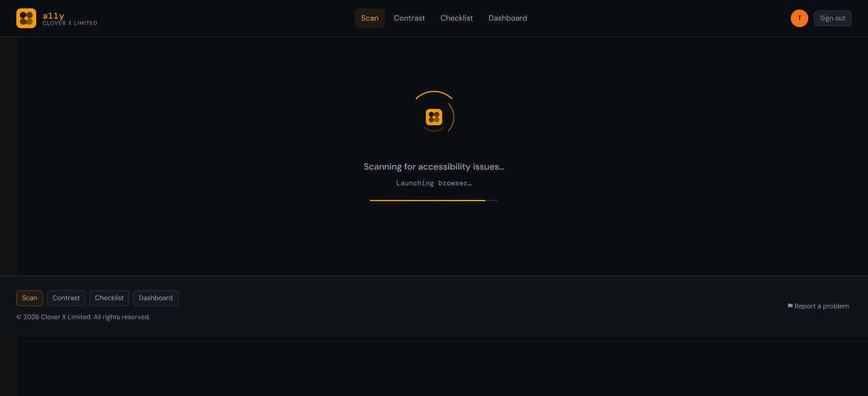Click the flag icon beside Report a problem

(x=790, y=306)
